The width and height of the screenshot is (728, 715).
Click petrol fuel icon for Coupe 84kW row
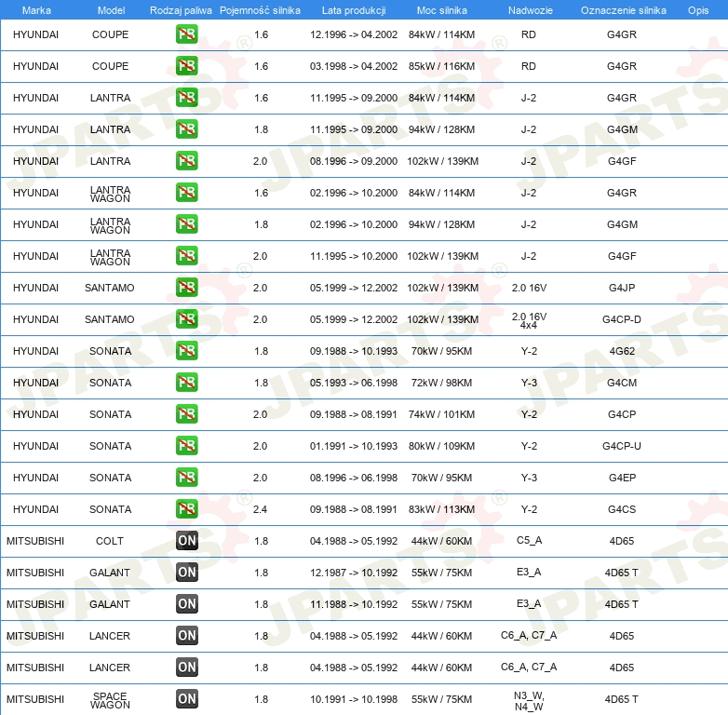[x=186, y=34]
